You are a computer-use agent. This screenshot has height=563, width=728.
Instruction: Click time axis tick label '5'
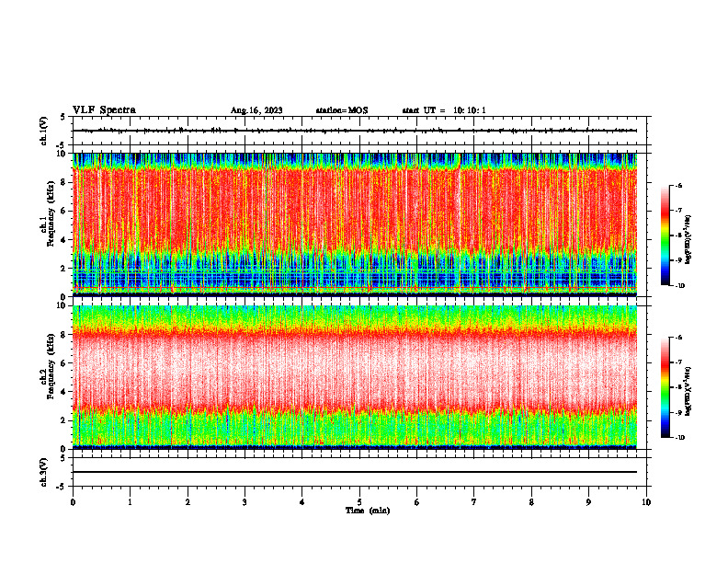359,502
